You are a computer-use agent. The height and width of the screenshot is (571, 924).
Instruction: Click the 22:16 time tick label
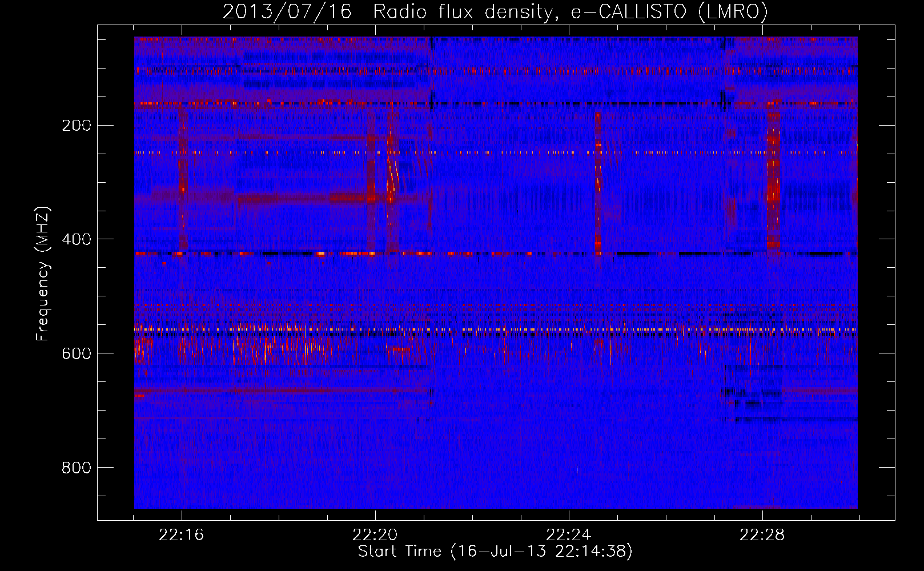click(x=182, y=535)
